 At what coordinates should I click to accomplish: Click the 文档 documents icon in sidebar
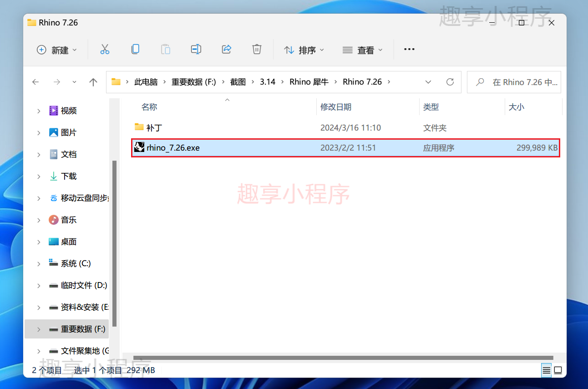[x=54, y=154]
